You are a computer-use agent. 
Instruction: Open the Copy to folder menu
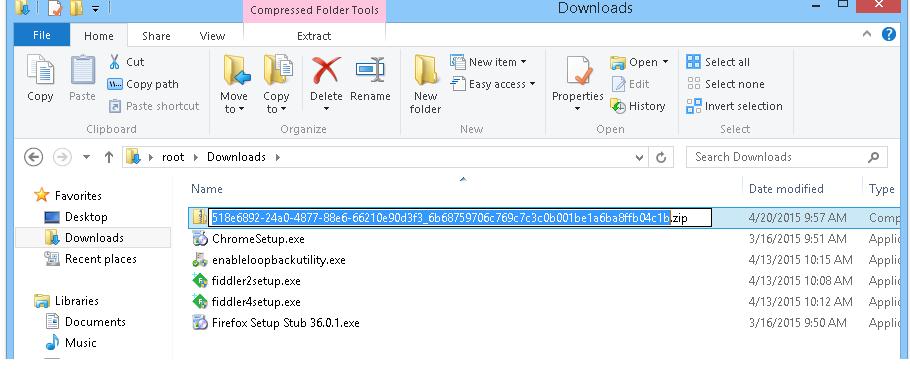pos(276,84)
